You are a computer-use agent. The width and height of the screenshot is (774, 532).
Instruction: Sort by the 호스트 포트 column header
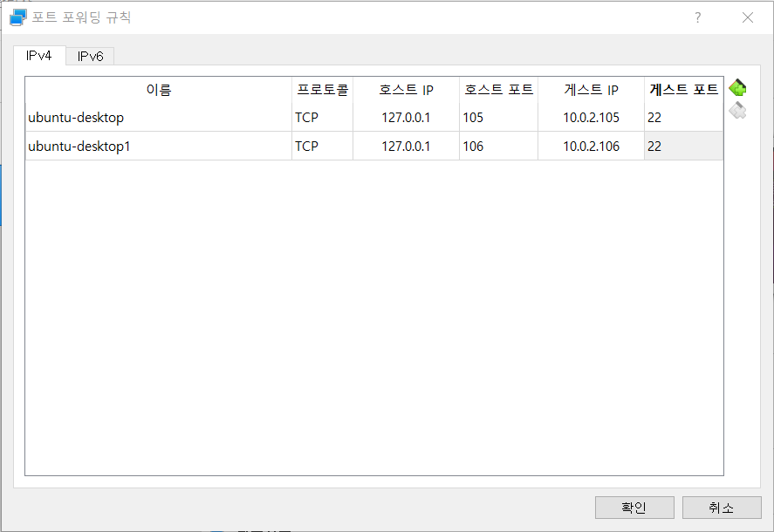[x=498, y=90]
